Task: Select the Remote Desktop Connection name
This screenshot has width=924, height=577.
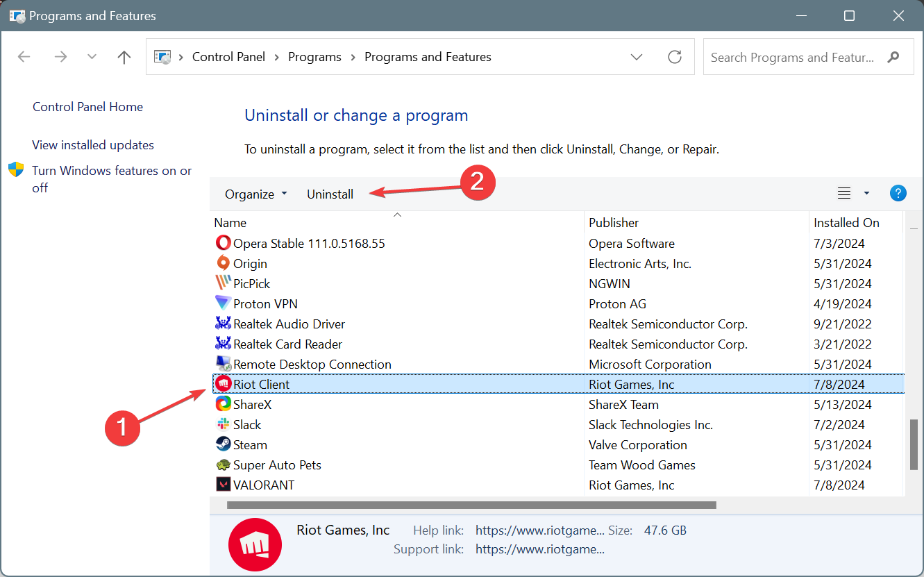Action: click(x=312, y=365)
